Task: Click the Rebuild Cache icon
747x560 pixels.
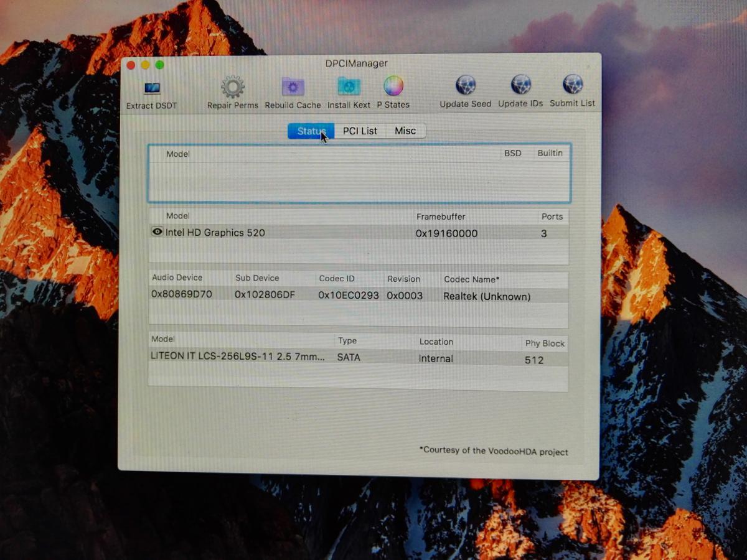Action: (293, 87)
